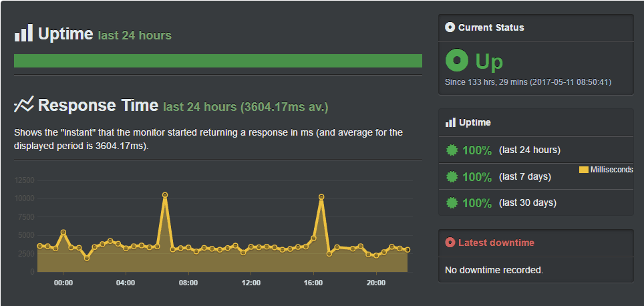Click the '2500' y-axis label

point(26,253)
